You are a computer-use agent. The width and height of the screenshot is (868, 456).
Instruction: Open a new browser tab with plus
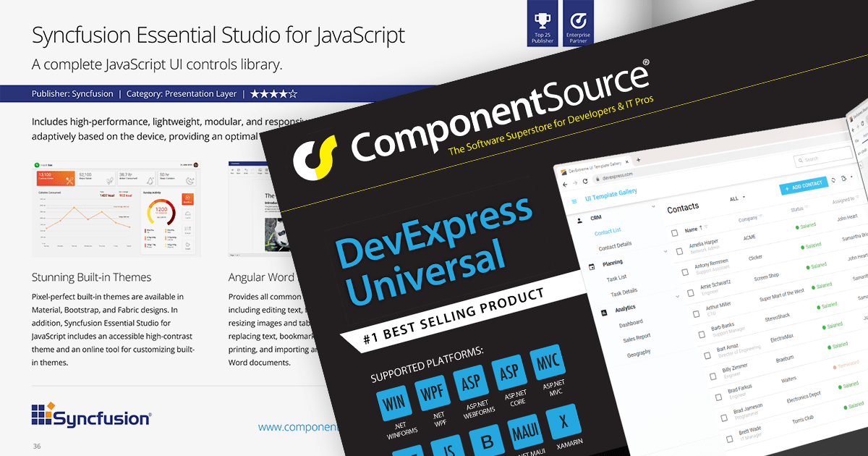click(639, 159)
